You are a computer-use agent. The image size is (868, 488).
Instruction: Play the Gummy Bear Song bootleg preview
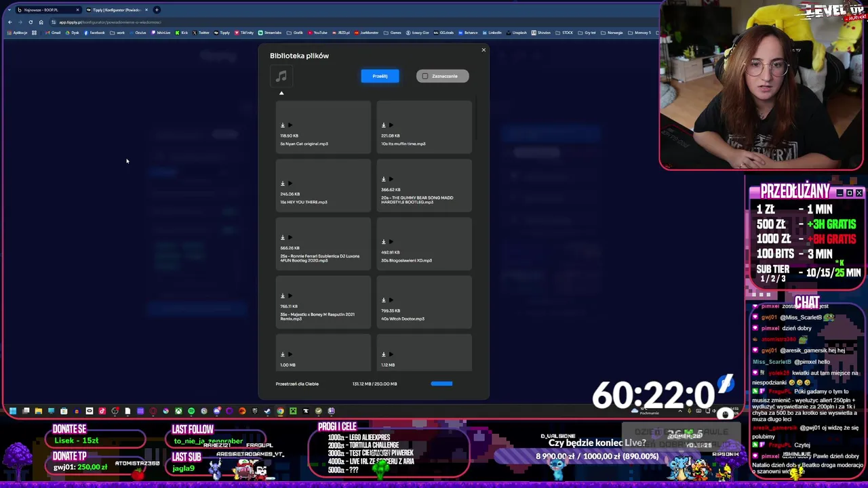(391, 180)
